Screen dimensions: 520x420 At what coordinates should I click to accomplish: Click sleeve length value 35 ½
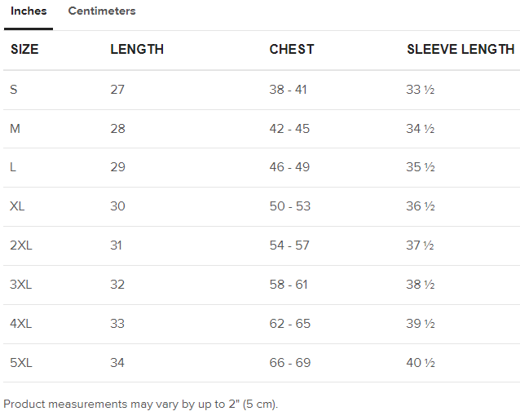click(x=420, y=167)
